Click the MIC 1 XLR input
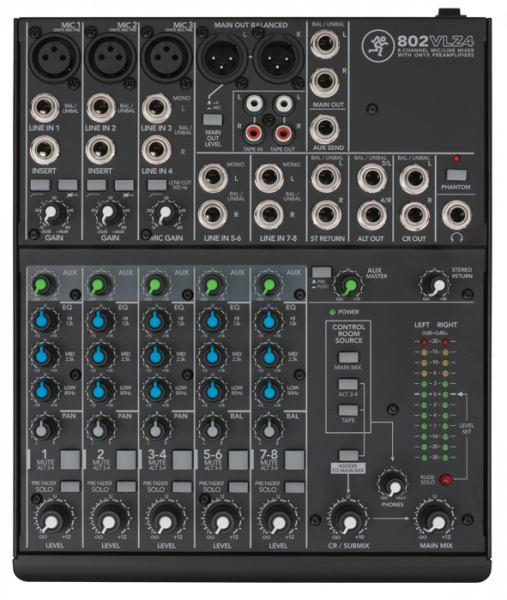The height and width of the screenshot is (600, 507). pyautogui.click(x=54, y=56)
